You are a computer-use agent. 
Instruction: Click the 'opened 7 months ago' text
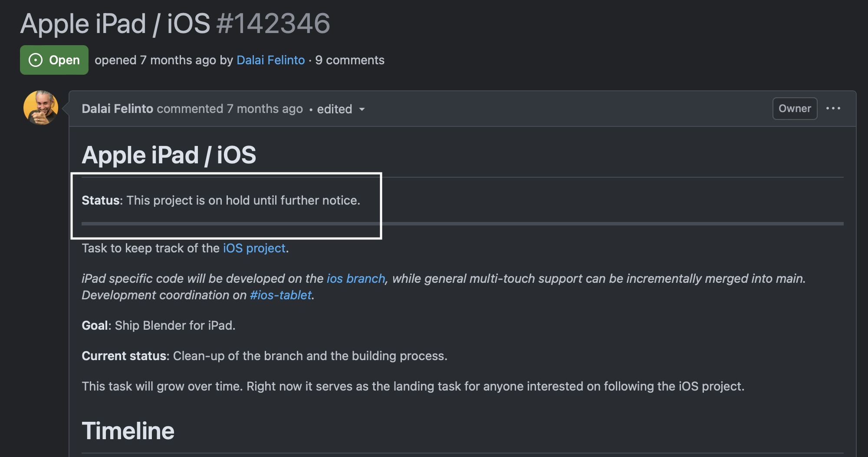pos(155,60)
